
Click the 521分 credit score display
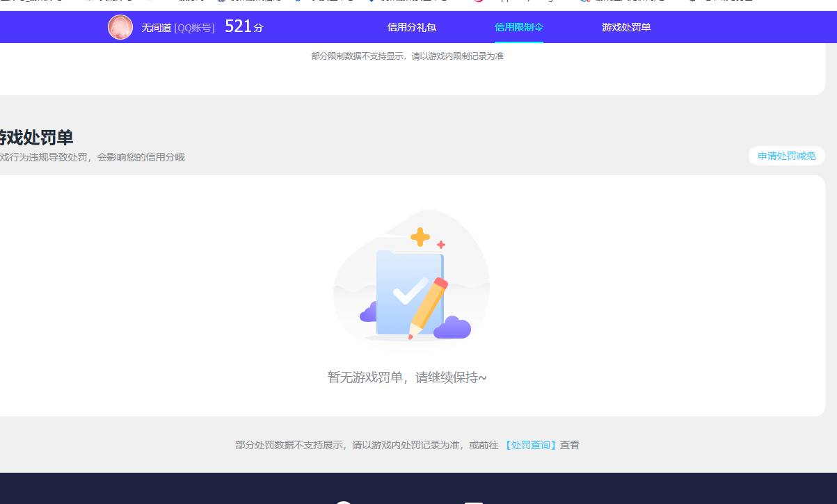[x=243, y=26]
